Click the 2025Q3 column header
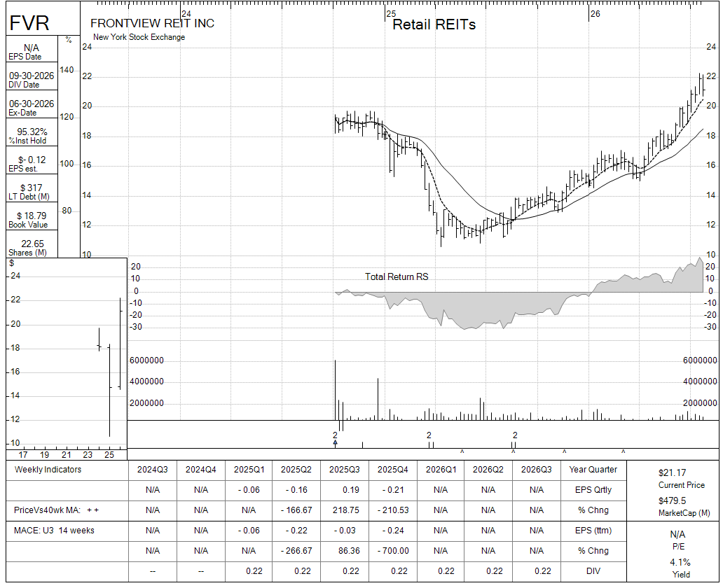Screen dimensions: 723x588 (x=345, y=470)
